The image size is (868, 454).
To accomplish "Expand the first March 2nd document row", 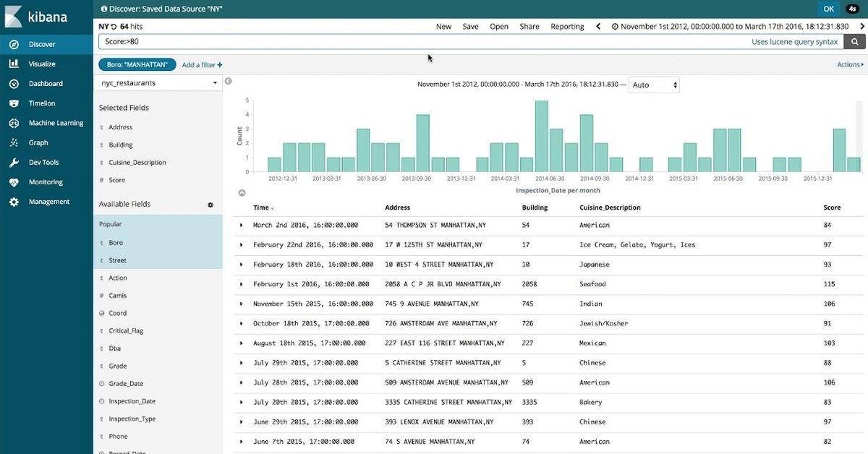I will point(242,225).
